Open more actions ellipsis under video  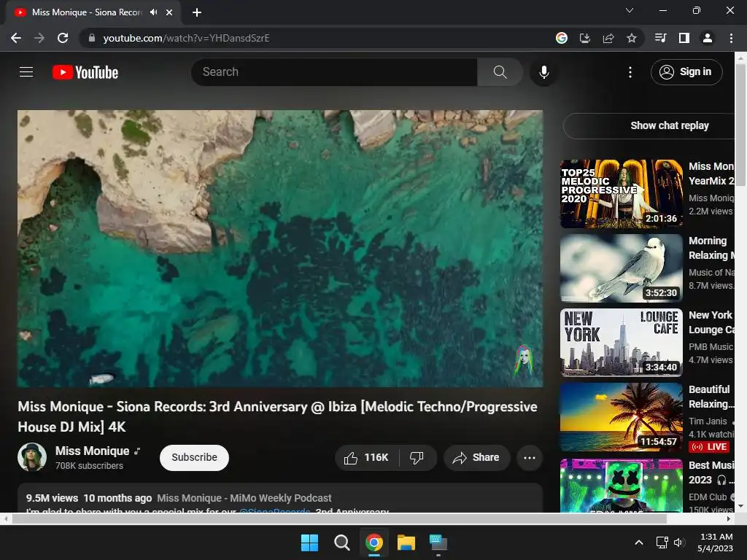click(530, 458)
